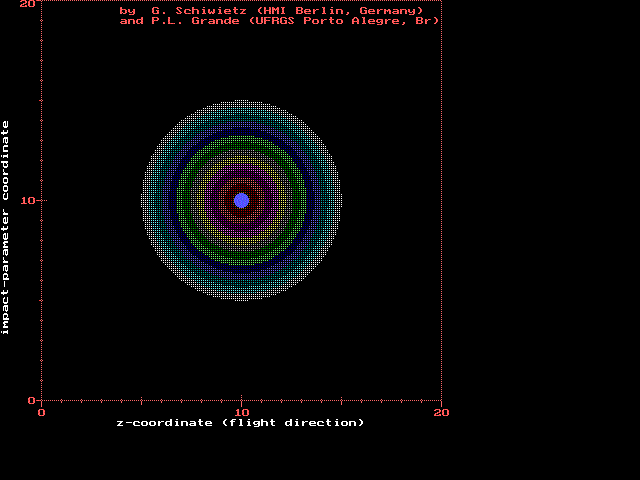This screenshot has width=640, height=480.
Task: Click the blue dot at plot center
Action: pos(242,200)
